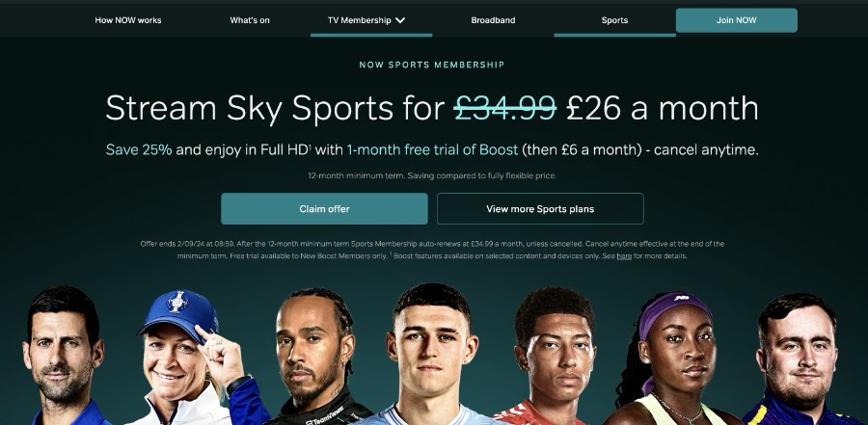Click the crossed-out £34.99 price
The width and height of the screenshot is (868, 425).
coord(504,107)
